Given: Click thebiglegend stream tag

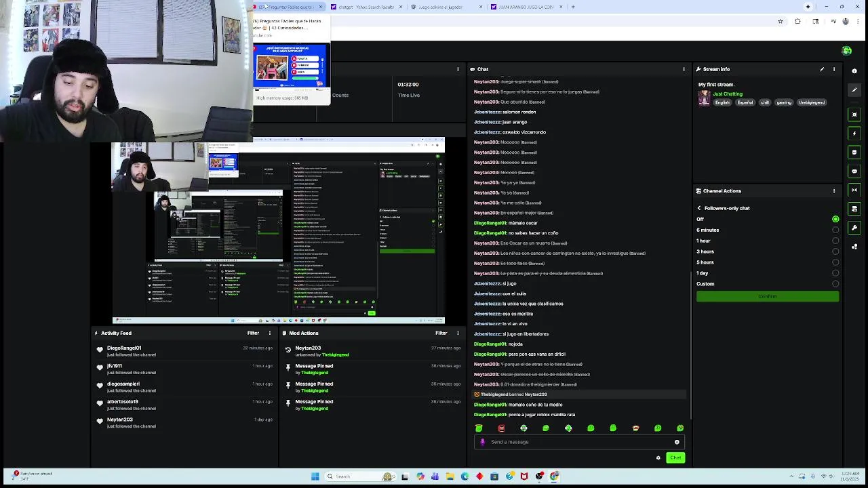Looking at the screenshot, I should (x=812, y=102).
